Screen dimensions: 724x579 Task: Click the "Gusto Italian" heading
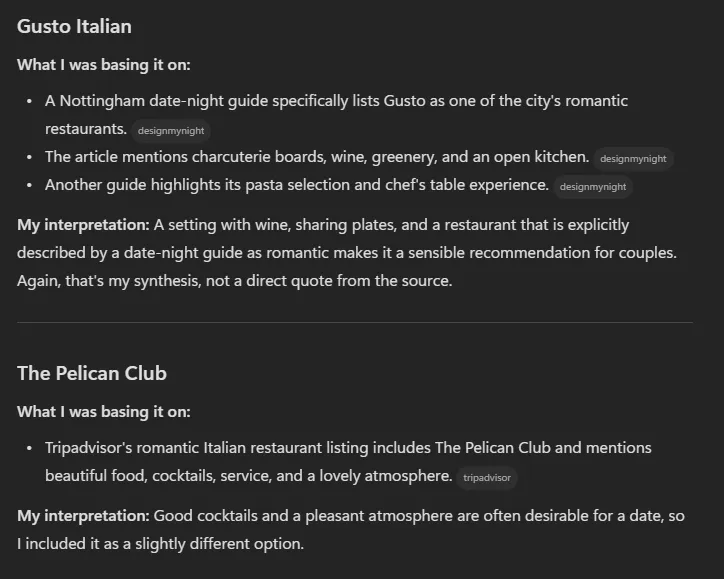tap(74, 26)
